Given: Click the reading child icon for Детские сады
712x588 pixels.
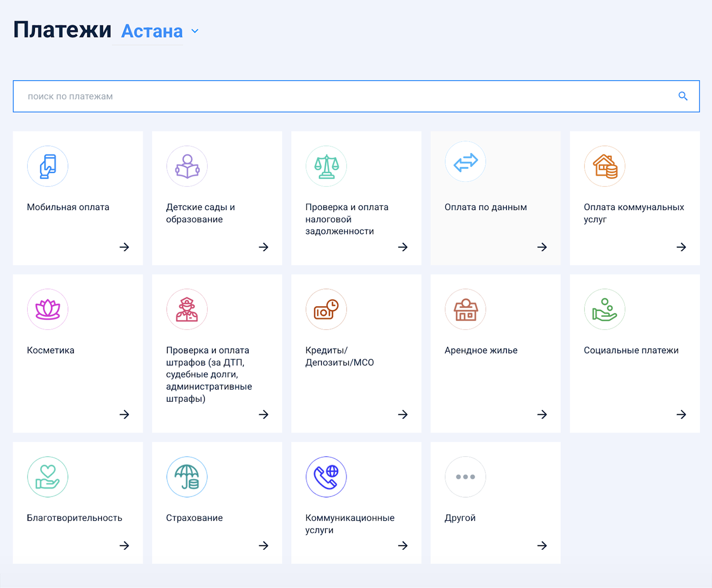Looking at the screenshot, I should click(187, 166).
